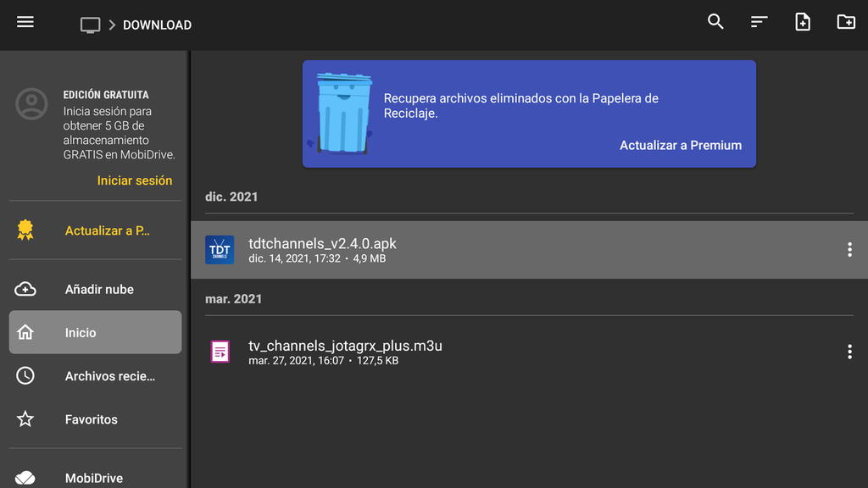The width and height of the screenshot is (868, 488).
Task: Click the user profile avatar icon
Action: coord(31,104)
